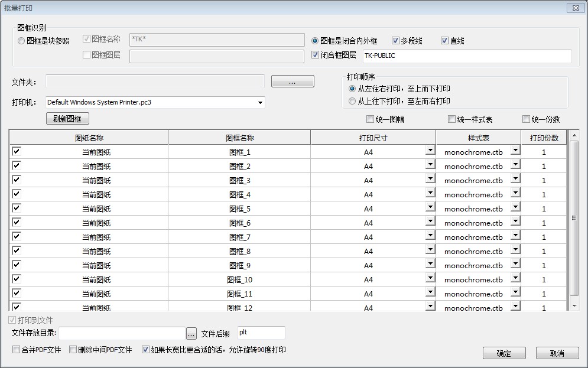
Task: Open the style table dropdown for 图框_3
Action: click(515, 179)
